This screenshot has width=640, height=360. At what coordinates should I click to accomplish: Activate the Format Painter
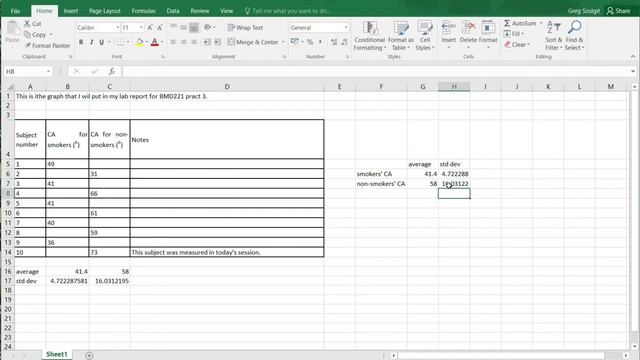click(x=47, y=45)
